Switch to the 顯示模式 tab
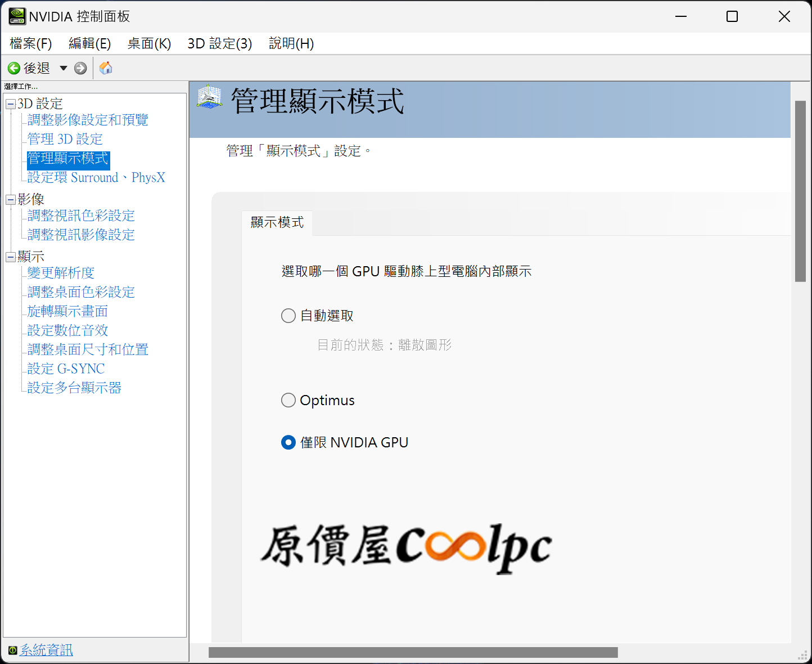This screenshot has height=664, width=812. [277, 223]
